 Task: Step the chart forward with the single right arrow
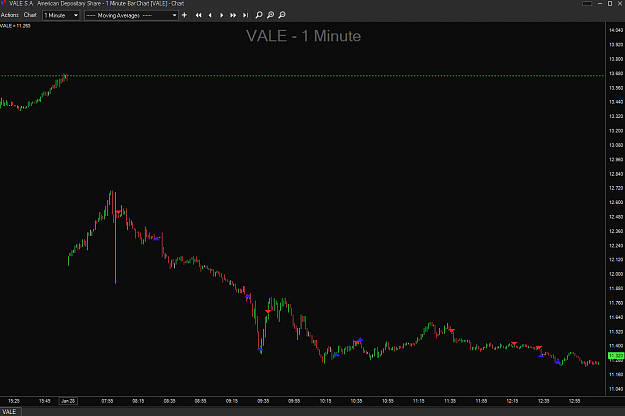(x=222, y=15)
